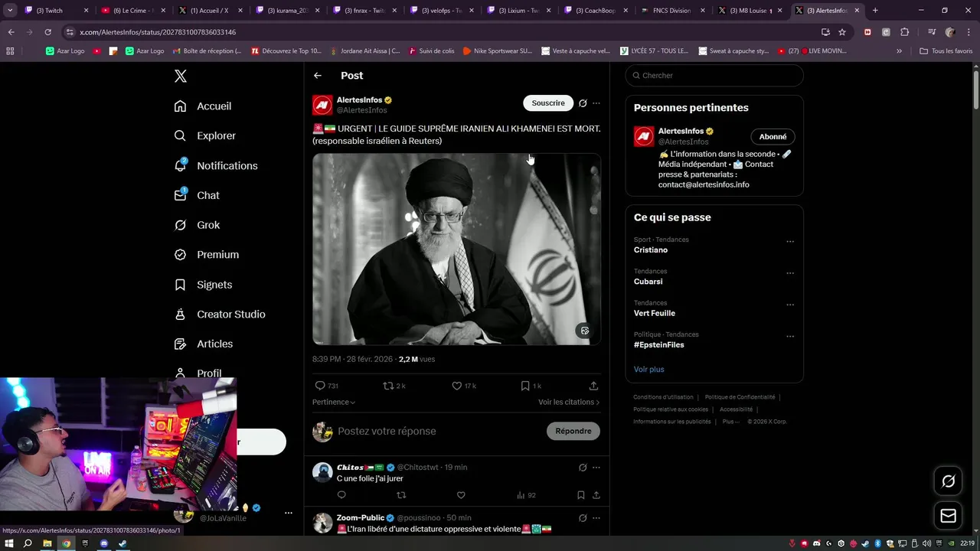Open more options for Cristiano trend
The height and width of the screenshot is (551, 980).
[x=790, y=242]
